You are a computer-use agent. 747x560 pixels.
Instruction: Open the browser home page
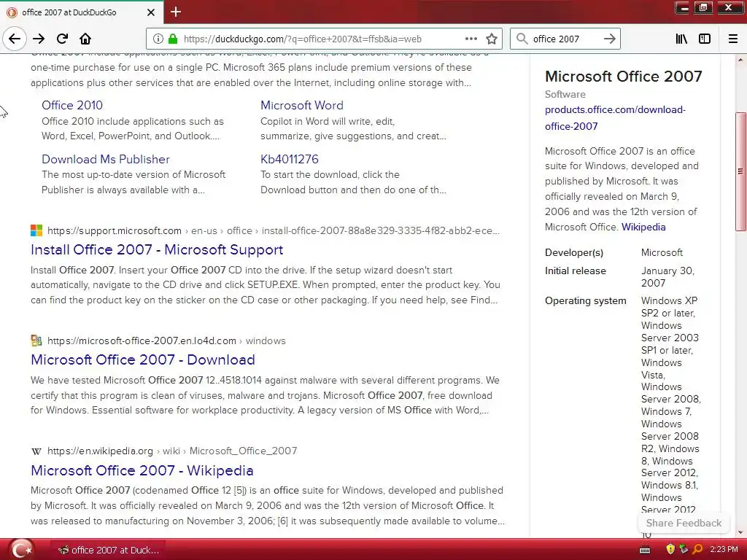(85, 39)
